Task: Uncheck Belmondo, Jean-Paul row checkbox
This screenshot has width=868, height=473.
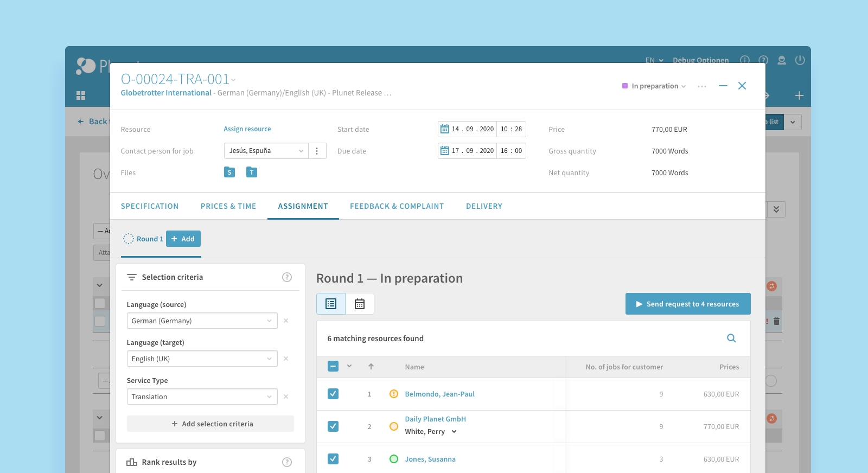Action: pyautogui.click(x=333, y=394)
